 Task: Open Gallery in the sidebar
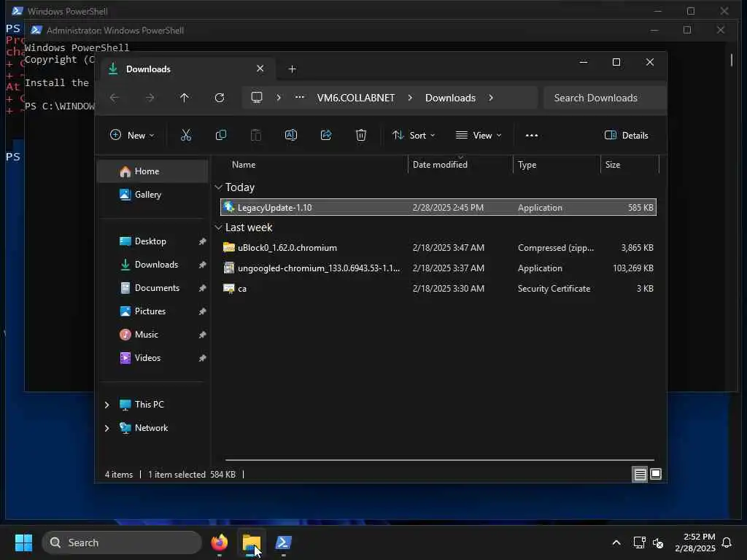pos(152,194)
